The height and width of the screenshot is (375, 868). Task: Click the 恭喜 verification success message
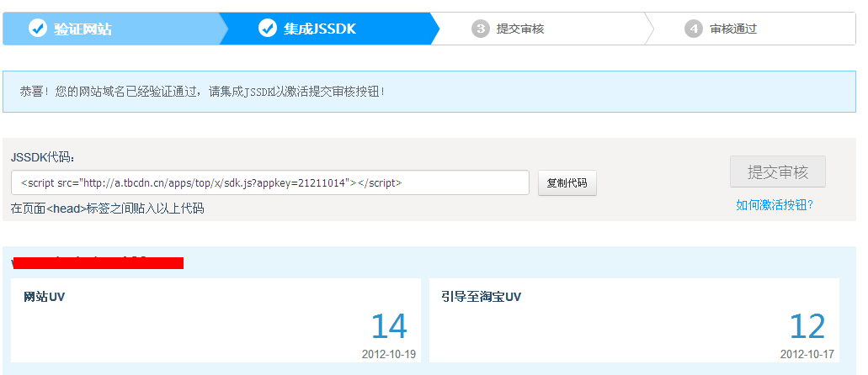click(x=202, y=92)
